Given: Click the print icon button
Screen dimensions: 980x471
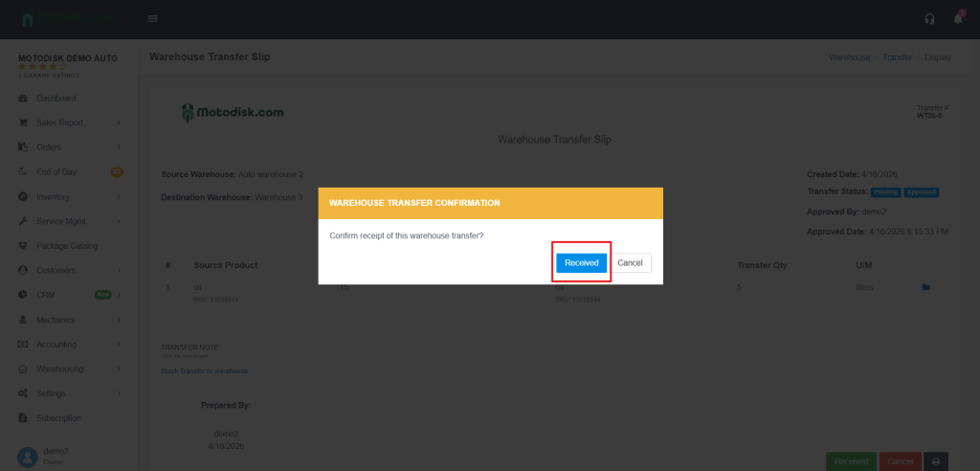Looking at the screenshot, I should (x=936, y=461).
